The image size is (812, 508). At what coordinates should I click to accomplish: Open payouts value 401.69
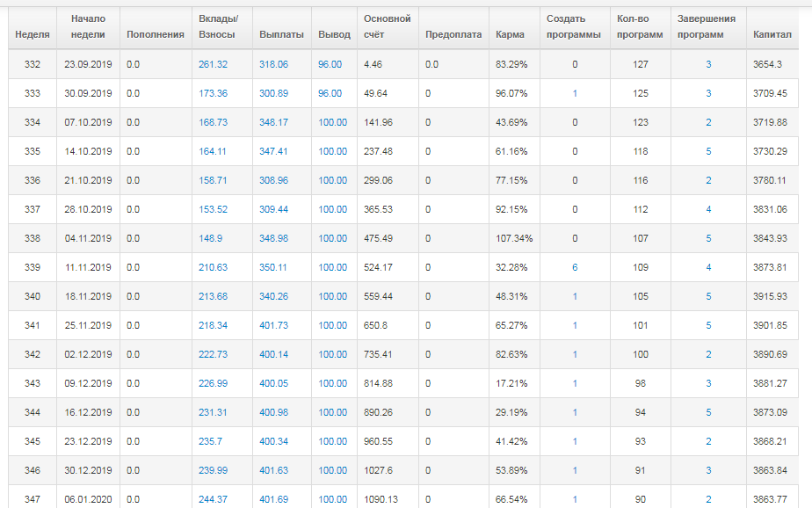[273, 499]
